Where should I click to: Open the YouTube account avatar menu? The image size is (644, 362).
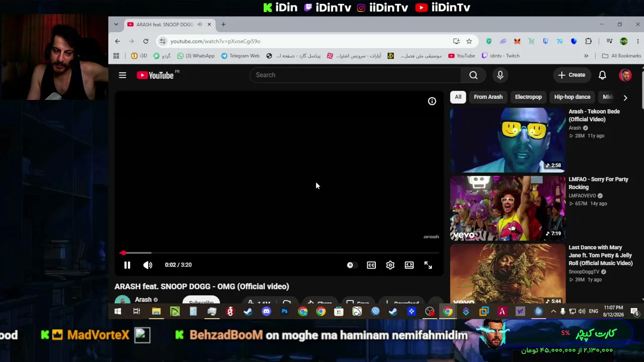[x=625, y=75]
